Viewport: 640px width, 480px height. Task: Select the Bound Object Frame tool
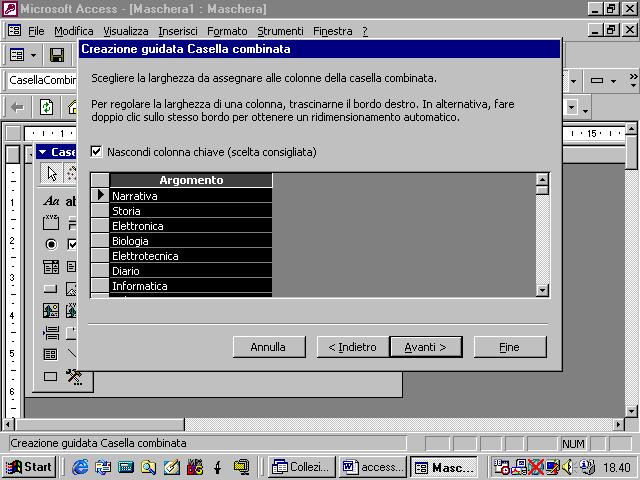71,311
